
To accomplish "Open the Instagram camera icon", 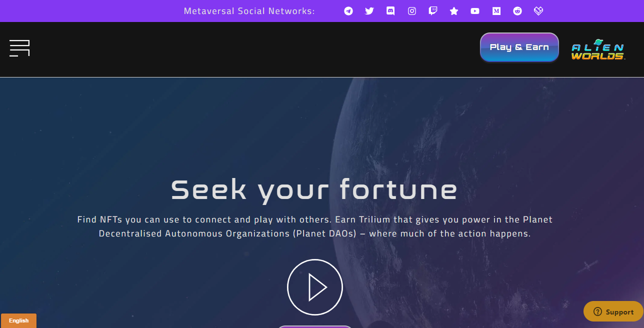I will coord(412,11).
